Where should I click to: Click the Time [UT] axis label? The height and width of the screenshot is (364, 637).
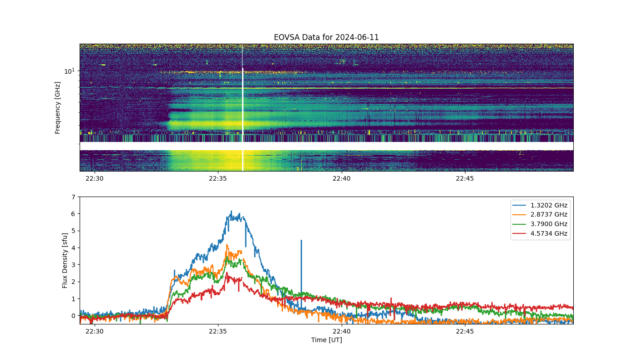[x=326, y=340]
